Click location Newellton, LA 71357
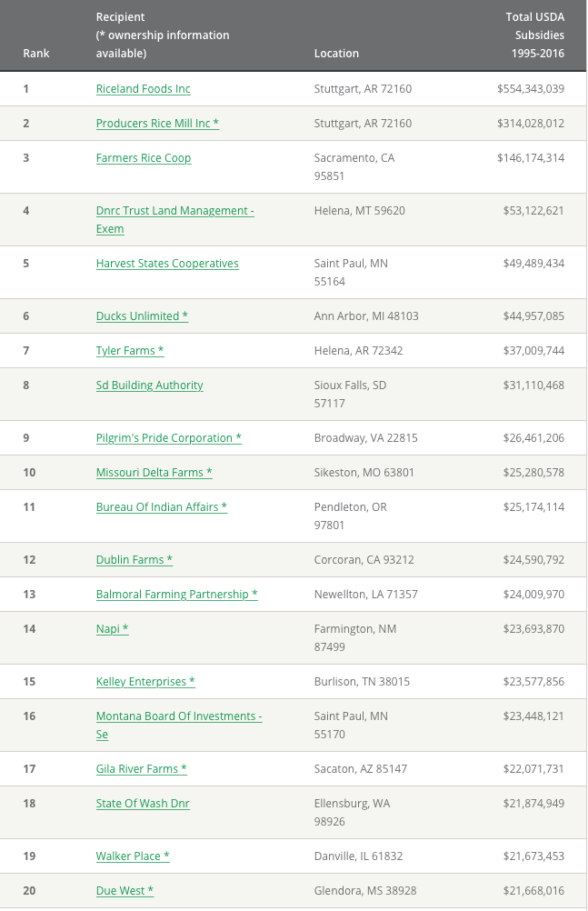 click(366, 595)
